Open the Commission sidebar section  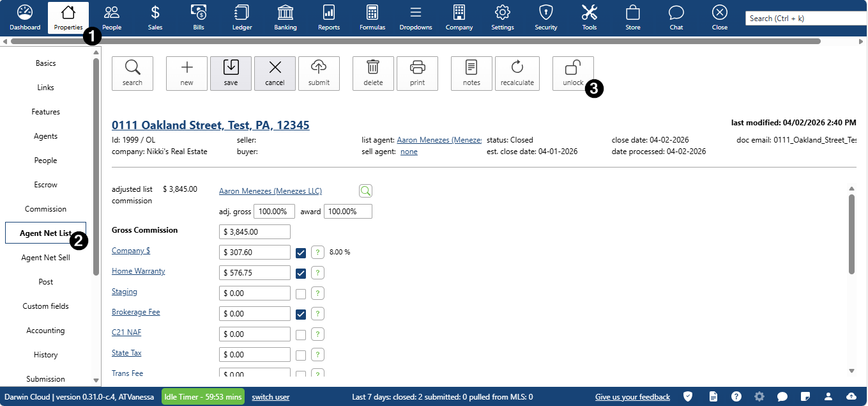[x=45, y=209]
